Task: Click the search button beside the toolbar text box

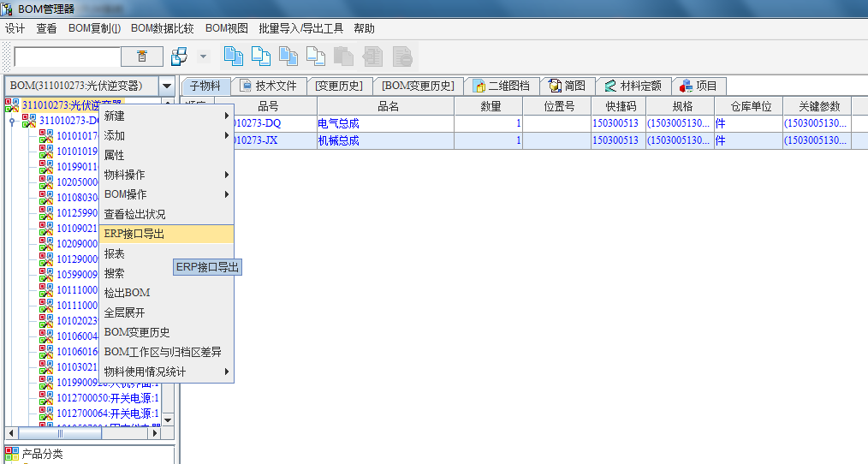Action: 142,57
